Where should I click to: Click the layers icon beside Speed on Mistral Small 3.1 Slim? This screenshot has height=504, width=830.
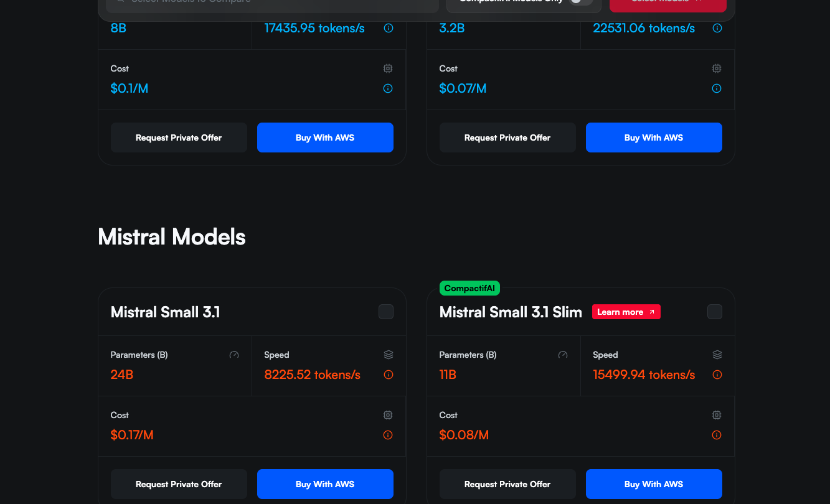(717, 355)
